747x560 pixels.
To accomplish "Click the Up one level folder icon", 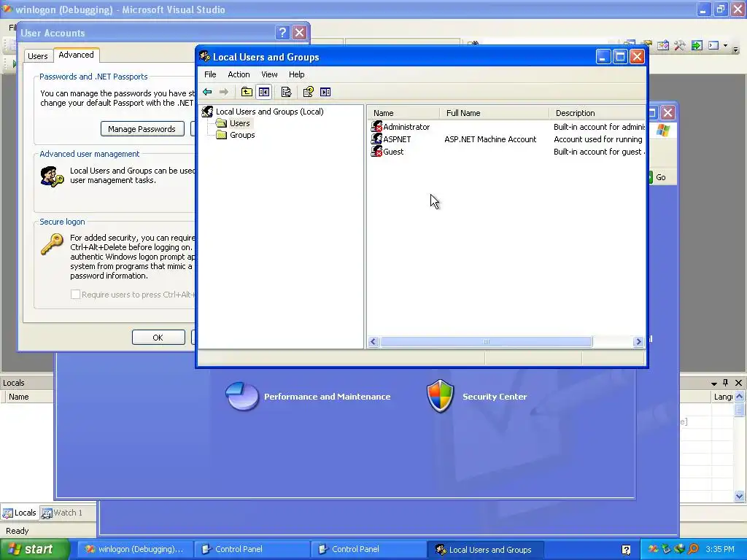I will [x=247, y=92].
